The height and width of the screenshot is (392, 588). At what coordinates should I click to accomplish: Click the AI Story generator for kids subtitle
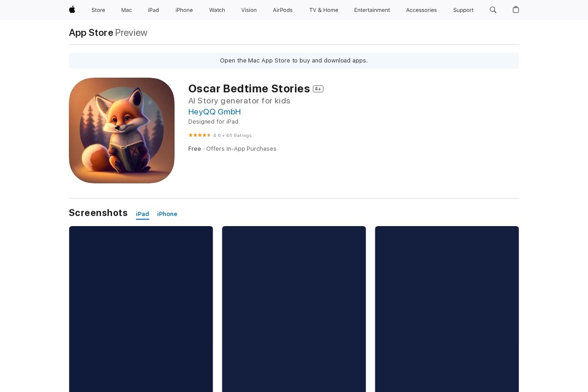pos(239,101)
